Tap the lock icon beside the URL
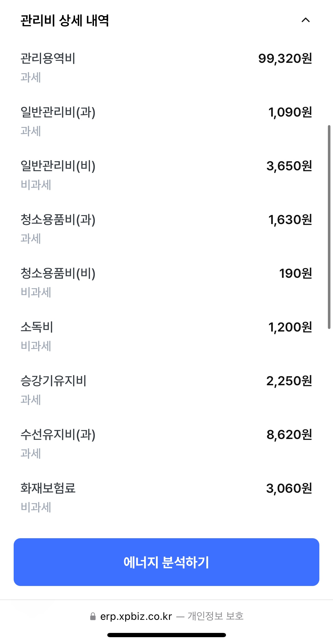The image size is (333, 644). (93, 616)
